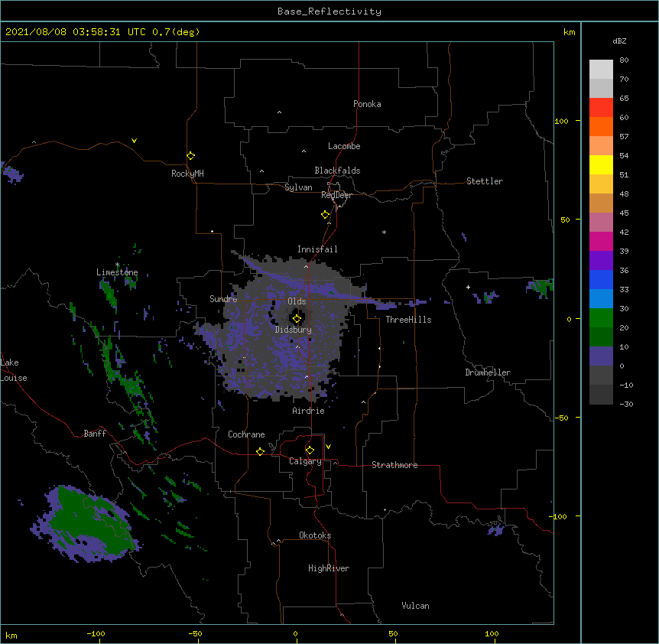
Task: Click the Airdrie city label
Action: [x=309, y=411]
